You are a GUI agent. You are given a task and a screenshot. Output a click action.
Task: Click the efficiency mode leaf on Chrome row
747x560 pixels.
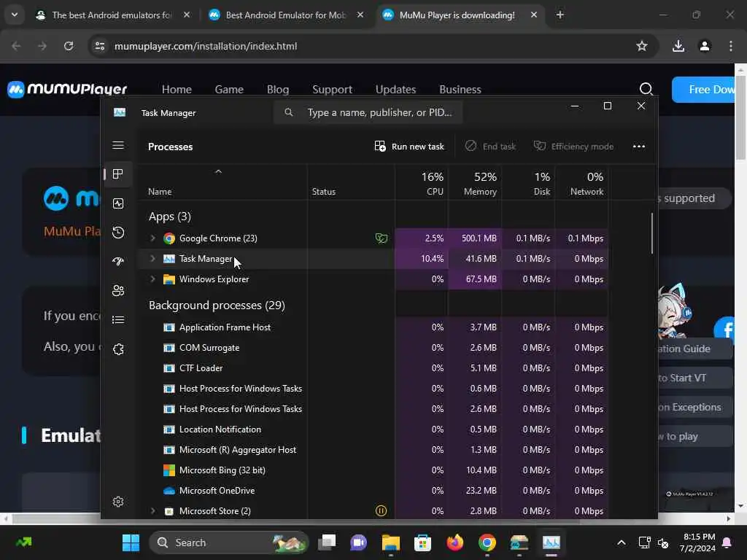[x=381, y=238]
